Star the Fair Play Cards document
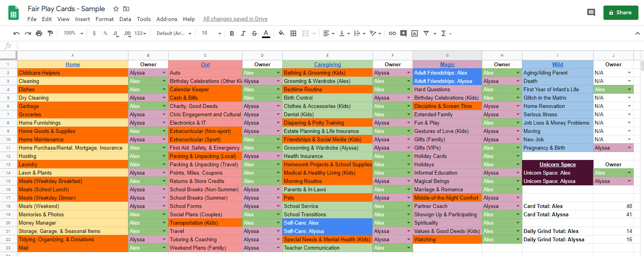The image size is (644, 256). click(116, 9)
